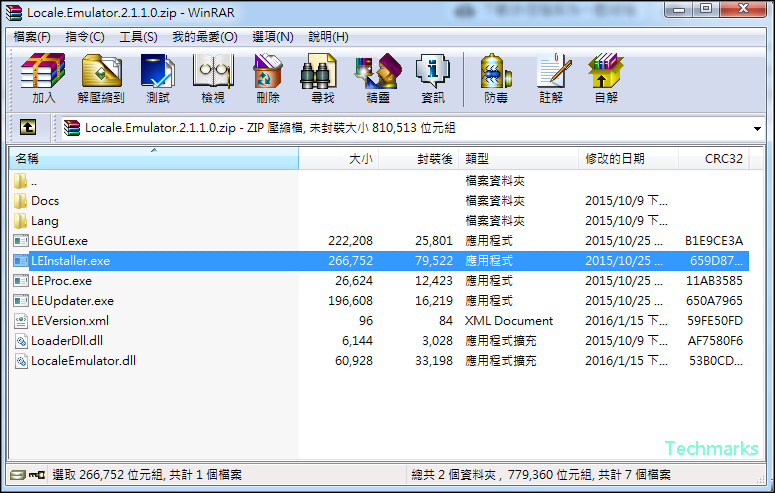Click the LEUpdater.exe file icon
Screen dimensions: 775x493
pyautogui.click(x=21, y=301)
